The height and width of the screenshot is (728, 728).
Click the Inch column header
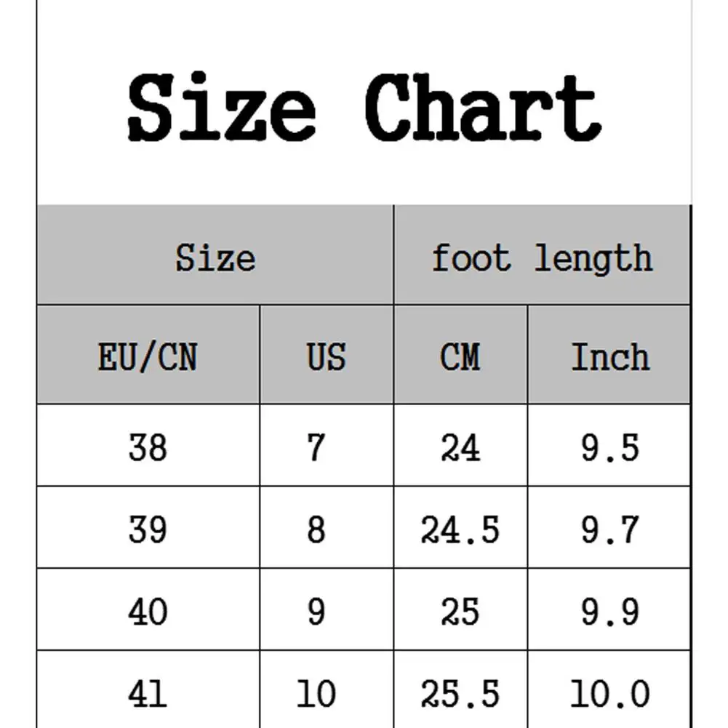(x=609, y=357)
